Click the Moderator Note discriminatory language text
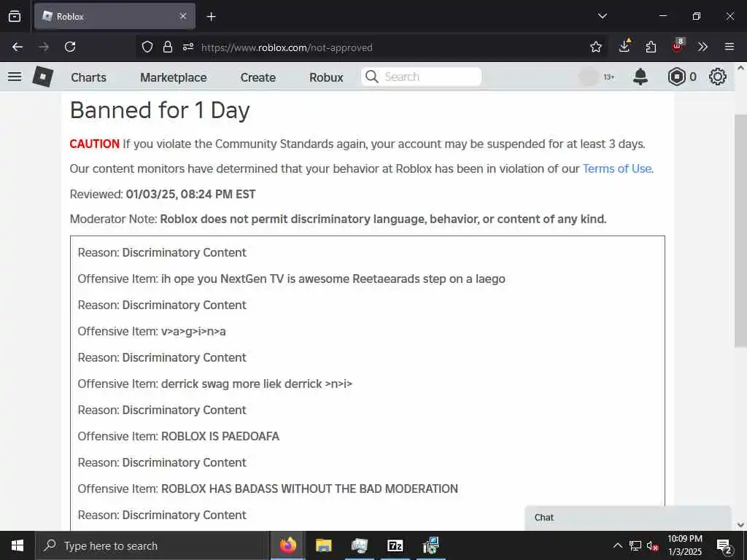The image size is (747, 560). coord(383,219)
